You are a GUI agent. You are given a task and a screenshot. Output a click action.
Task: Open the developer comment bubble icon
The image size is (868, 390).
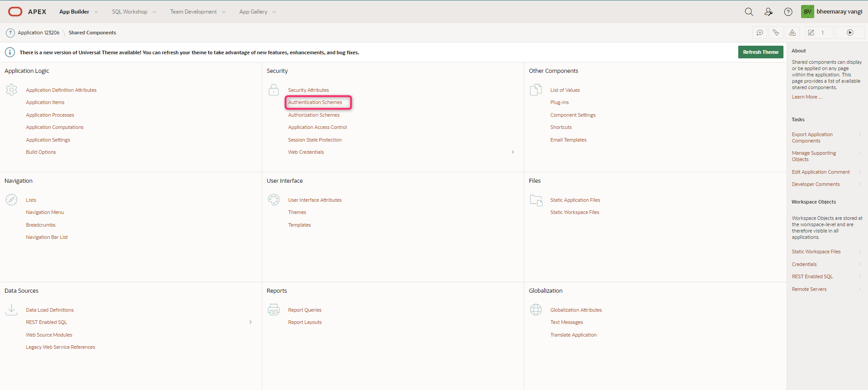coord(759,33)
